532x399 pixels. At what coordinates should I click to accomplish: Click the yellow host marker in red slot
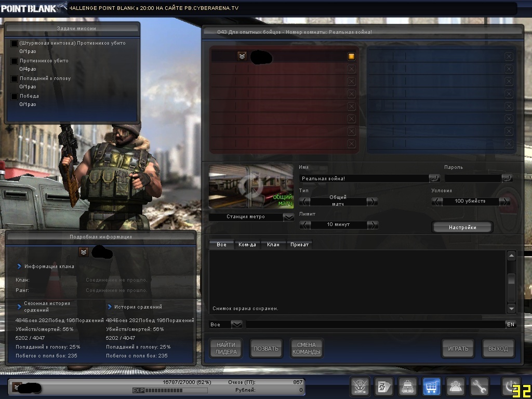coord(352,56)
